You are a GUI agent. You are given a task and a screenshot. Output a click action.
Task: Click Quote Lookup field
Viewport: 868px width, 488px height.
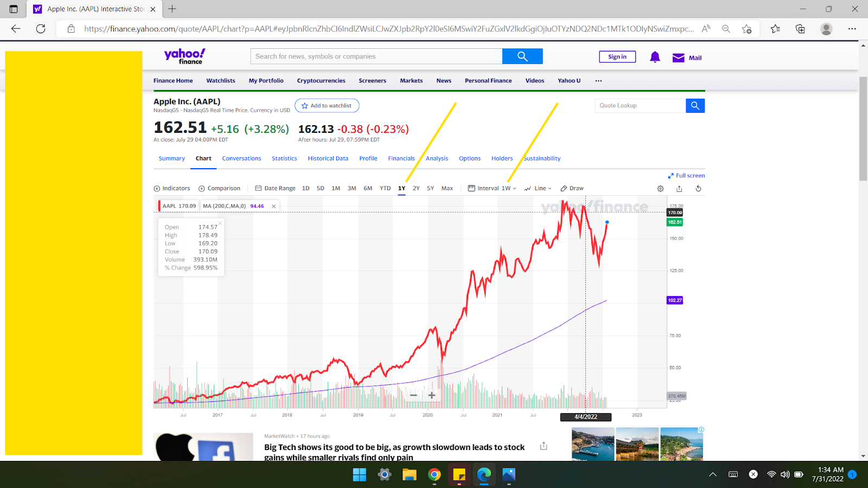pyautogui.click(x=640, y=106)
